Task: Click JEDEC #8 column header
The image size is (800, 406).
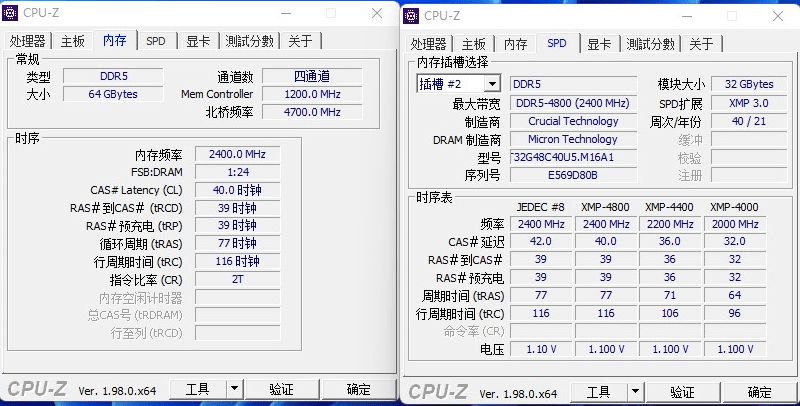Action: [x=541, y=207]
